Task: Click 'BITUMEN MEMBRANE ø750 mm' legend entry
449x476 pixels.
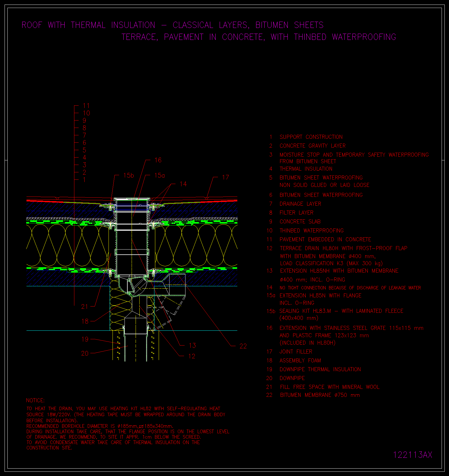Action: 320,395
